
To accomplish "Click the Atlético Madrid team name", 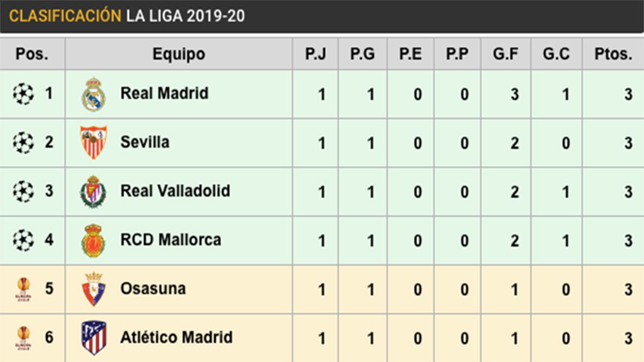I will click(x=176, y=337).
